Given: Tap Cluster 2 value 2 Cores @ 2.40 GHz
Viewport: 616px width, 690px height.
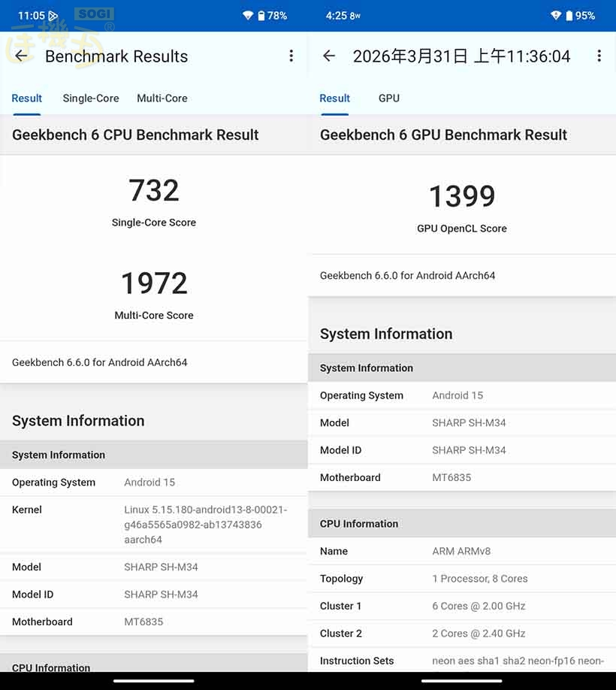Looking at the screenshot, I should tap(479, 633).
